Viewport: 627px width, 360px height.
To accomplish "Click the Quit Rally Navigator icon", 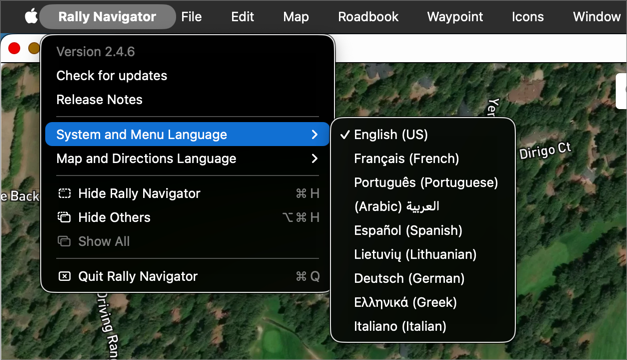I will click(x=64, y=276).
